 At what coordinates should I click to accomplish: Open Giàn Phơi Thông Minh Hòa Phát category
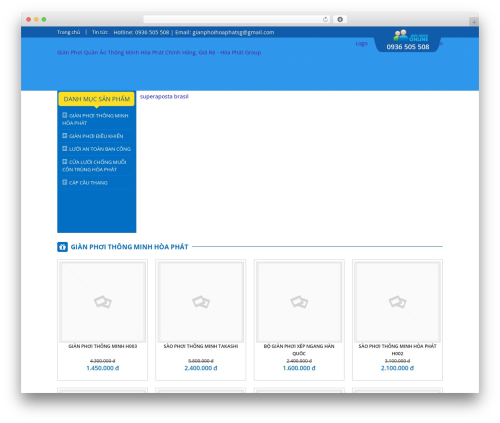pyautogui.click(x=95, y=119)
